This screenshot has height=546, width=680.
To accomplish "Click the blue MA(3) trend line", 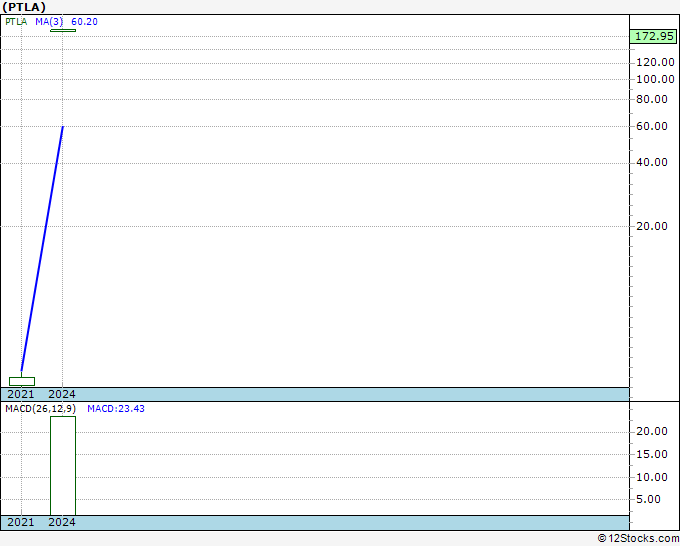I will click(x=42, y=248).
